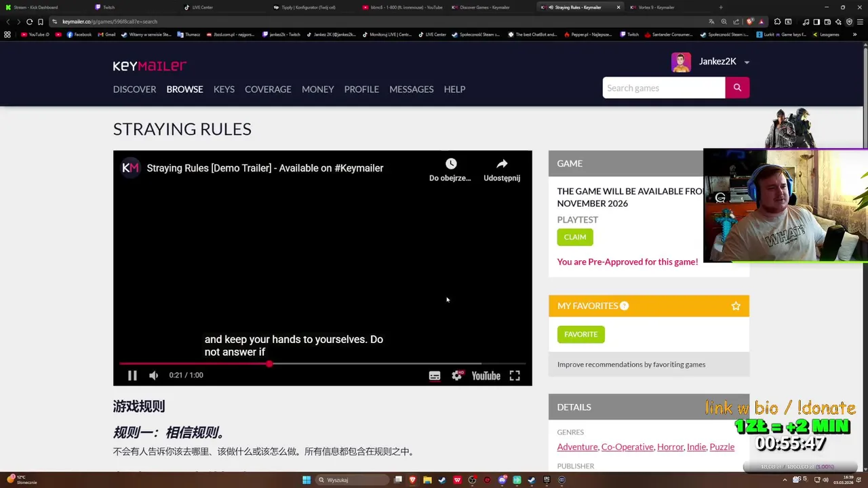The height and width of the screenshot is (488, 868).
Task: Open the browser extensions puzzle icon
Action: coord(777,22)
